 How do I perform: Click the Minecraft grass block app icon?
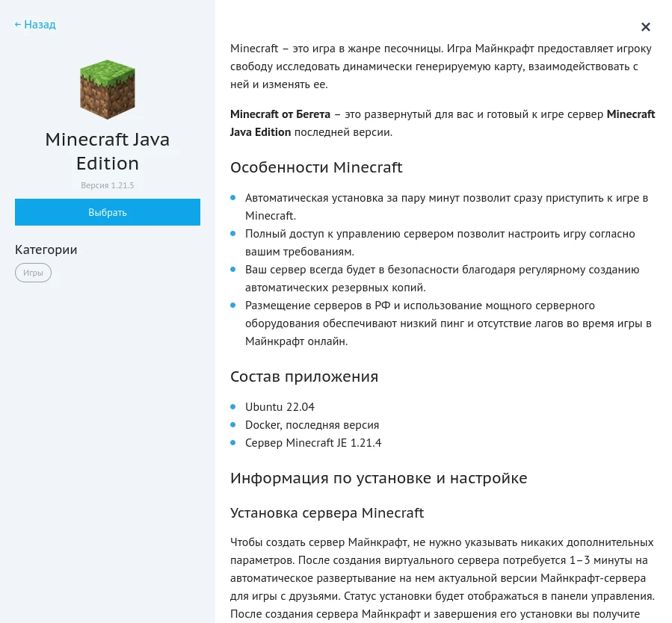107,89
